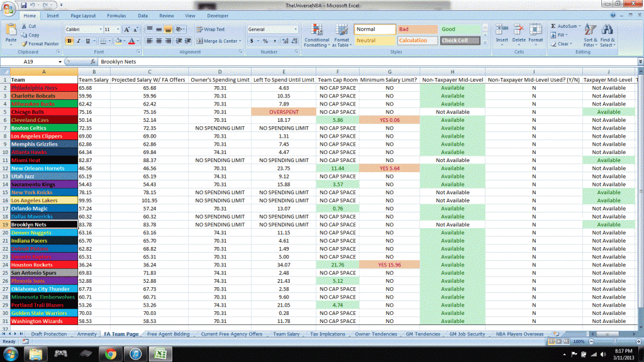Open the font name Calibri dropdown
This screenshot has width=644, height=362.
pyautogui.click(x=101, y=30)
